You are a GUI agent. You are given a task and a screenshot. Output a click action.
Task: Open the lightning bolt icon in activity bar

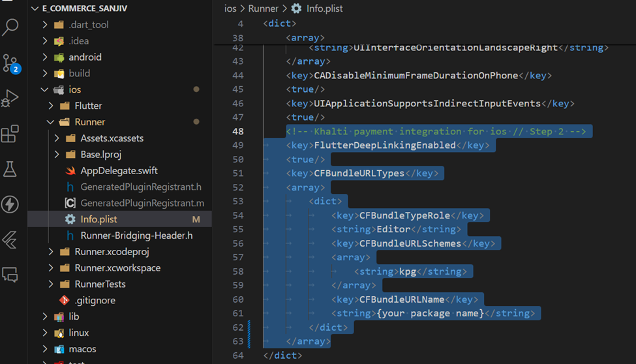(x=10, y=204)
